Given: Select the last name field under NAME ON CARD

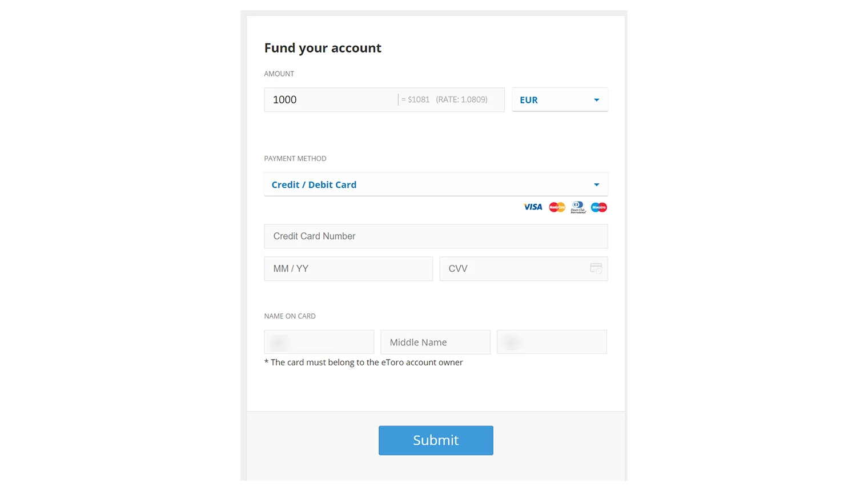Looking at the screenshot, I should (552, 341).
